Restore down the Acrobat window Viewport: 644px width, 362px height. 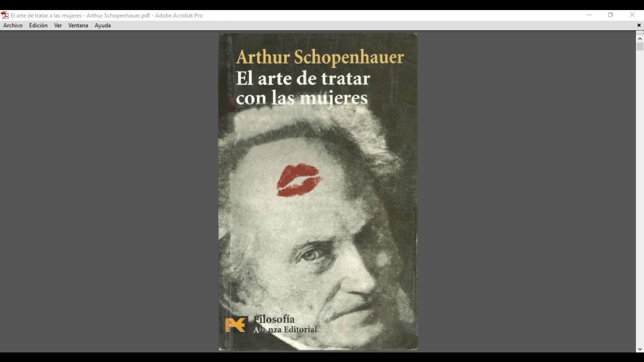(610, 15)
